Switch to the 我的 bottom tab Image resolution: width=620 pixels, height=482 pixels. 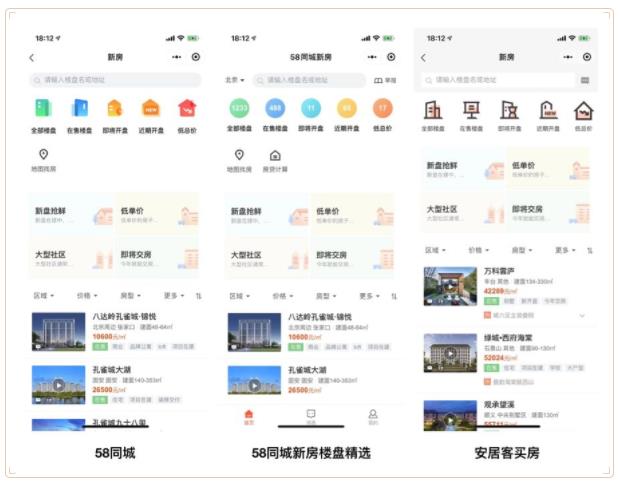click(373, 417)
